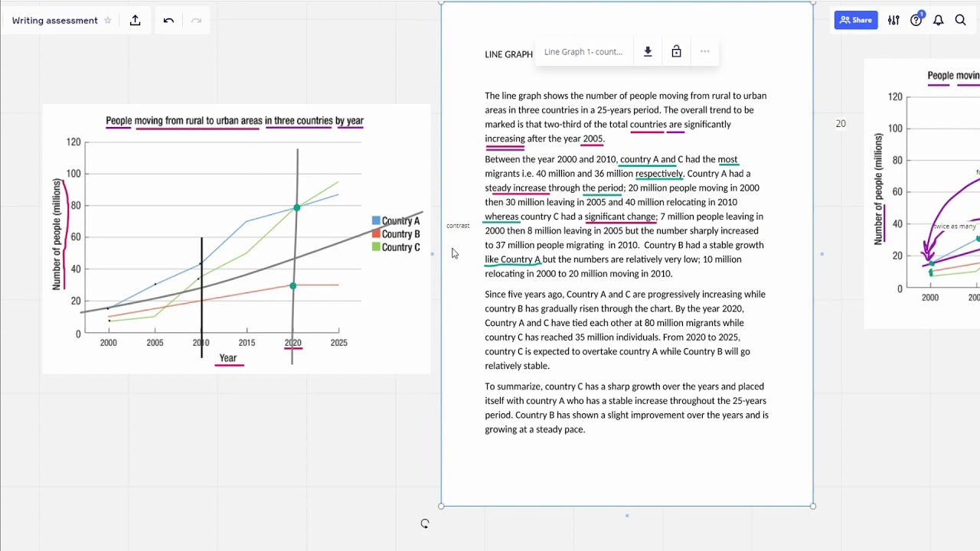
Task: Select the left rural-to-urban line chart image
Action: click(237, 239)
